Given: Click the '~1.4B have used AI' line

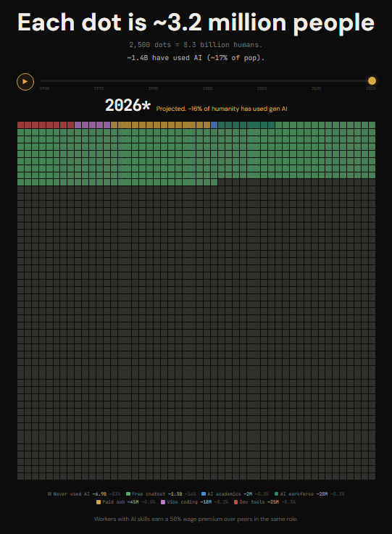Looking at the screenshot, I should (x=196, y=57).
